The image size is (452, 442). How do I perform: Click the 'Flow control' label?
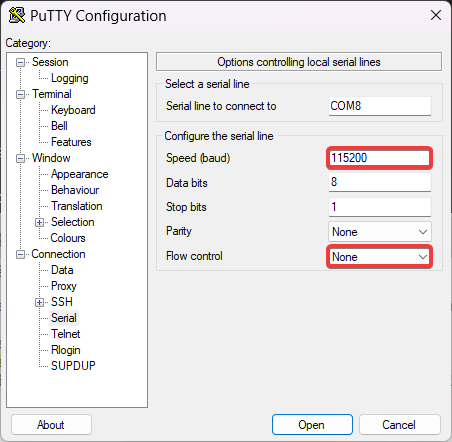click(x=194, y=256)
